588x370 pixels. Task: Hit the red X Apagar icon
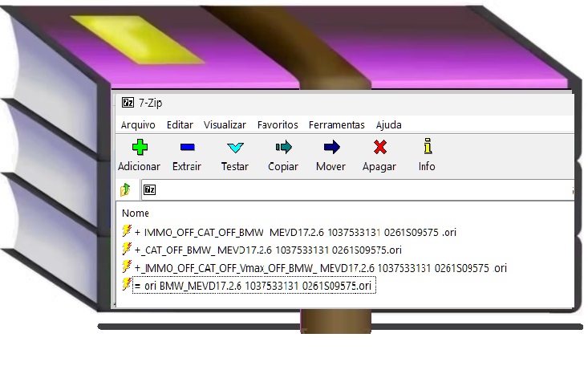(379, 148)
